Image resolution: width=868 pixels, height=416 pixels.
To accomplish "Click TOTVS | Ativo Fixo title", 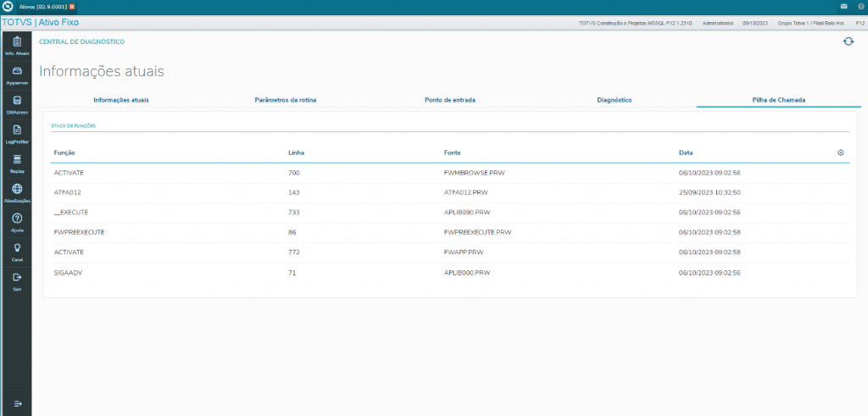I will tap(41, 23).
